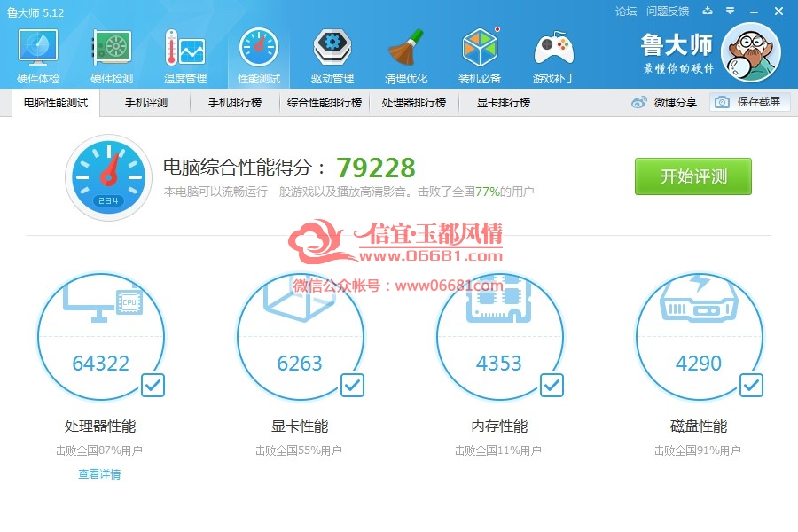Click 击败全国87%用户 text
Image resolution: width=798 pixels, height=532 pixels.
tap(99, 450)
